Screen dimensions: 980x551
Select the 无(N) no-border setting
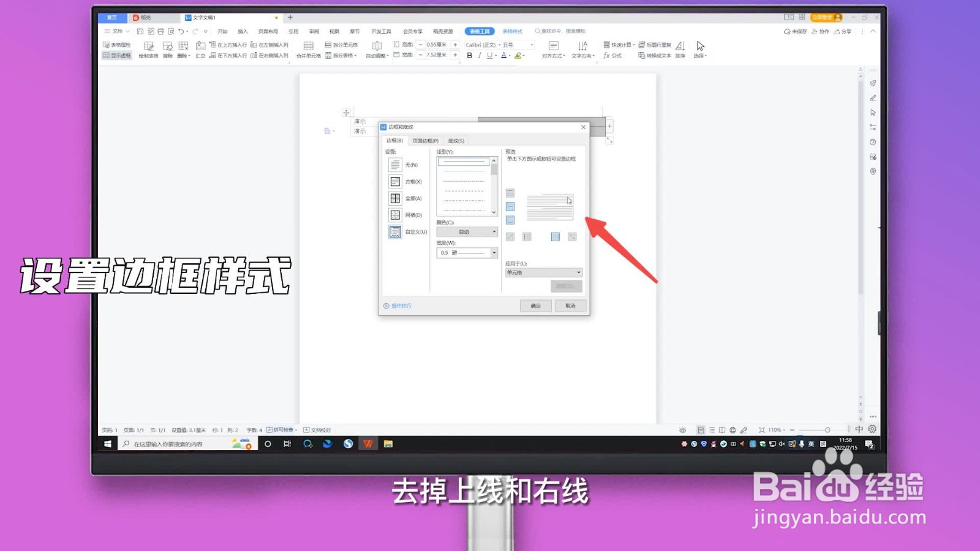403,165
